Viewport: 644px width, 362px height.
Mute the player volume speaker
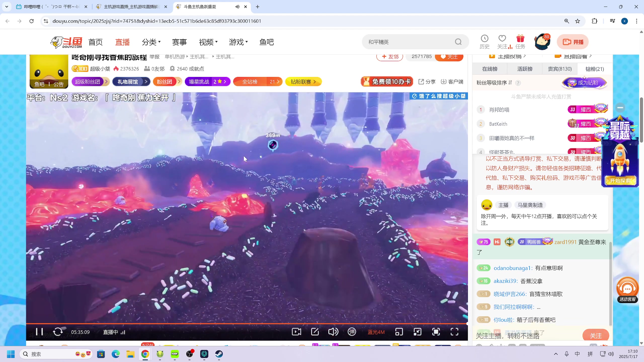(x=333, y=332)
